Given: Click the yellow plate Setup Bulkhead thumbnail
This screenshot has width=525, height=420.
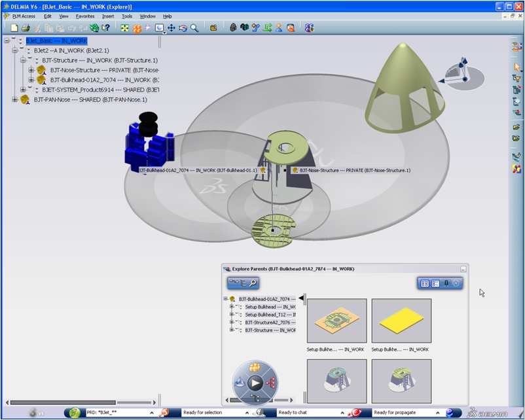Looking at the screenshot, I should point(401,321).
